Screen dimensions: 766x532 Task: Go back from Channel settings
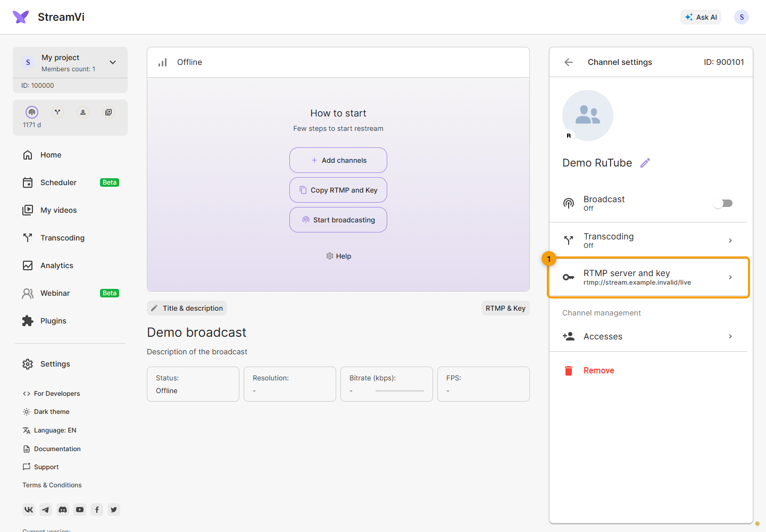coord(569,62)
